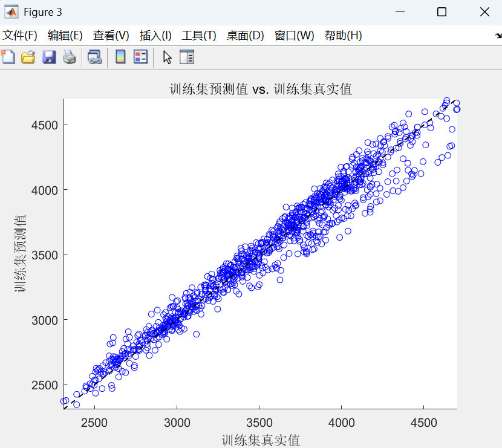Image resolution: width=502 pixels, height=448 pixels.
Task: Close the Figure 3 window
Action: coord(484,12)
